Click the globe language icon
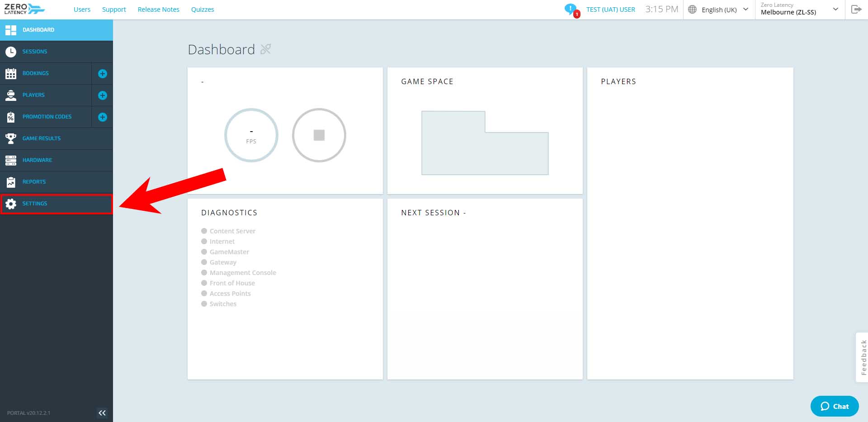Viewport: 868px width, 422px height. (x=692, y=9)
